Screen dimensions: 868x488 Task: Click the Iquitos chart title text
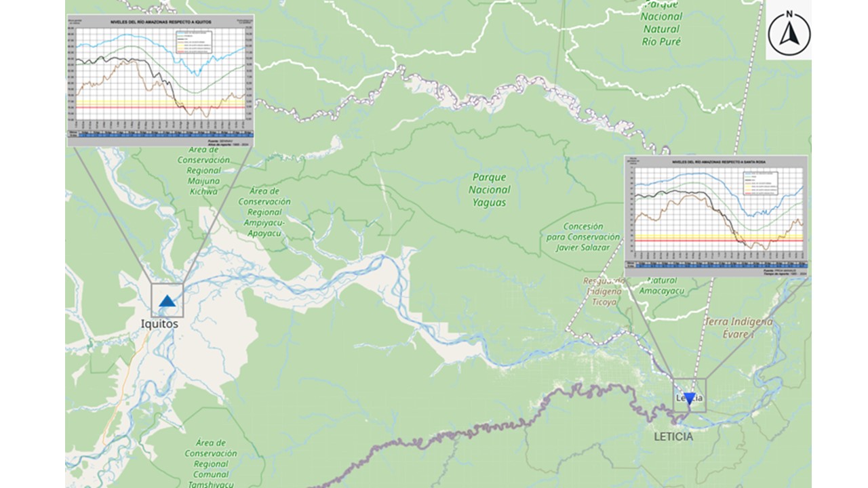(161, 22)
